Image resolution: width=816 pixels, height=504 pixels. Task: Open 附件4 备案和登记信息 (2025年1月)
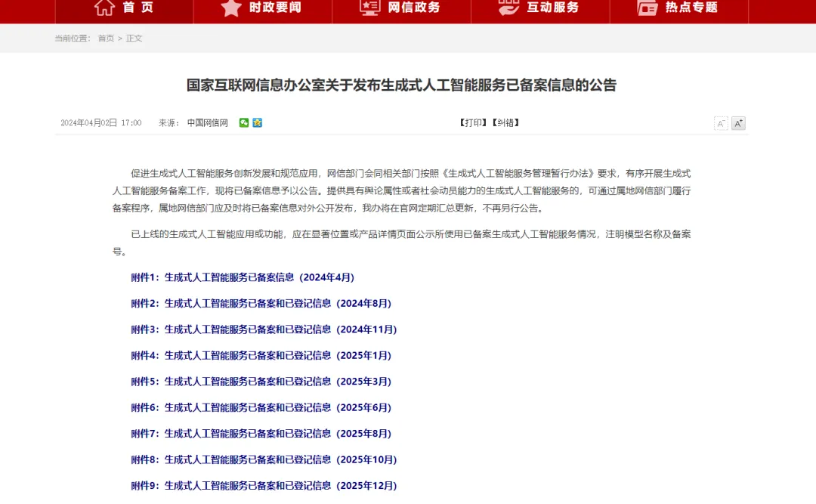(261, 356)
